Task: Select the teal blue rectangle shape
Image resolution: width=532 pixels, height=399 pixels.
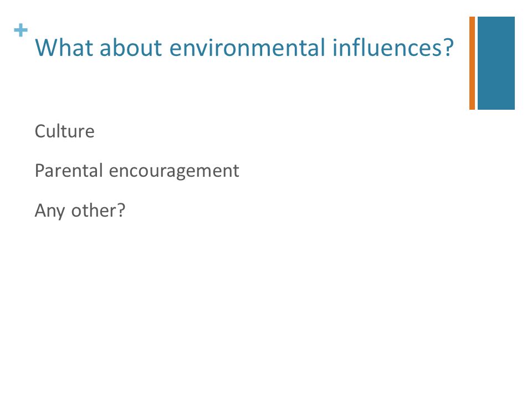Action: [496, 63]
